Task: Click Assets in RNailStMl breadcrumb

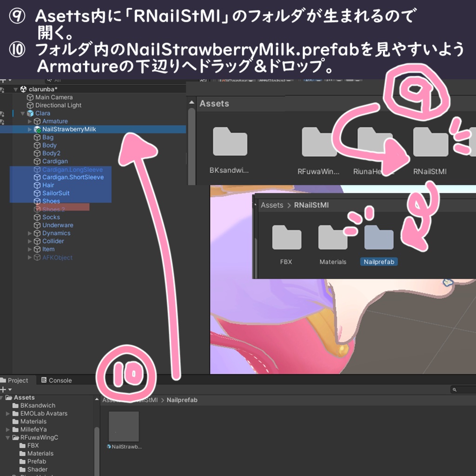Action: click(271, 205)
